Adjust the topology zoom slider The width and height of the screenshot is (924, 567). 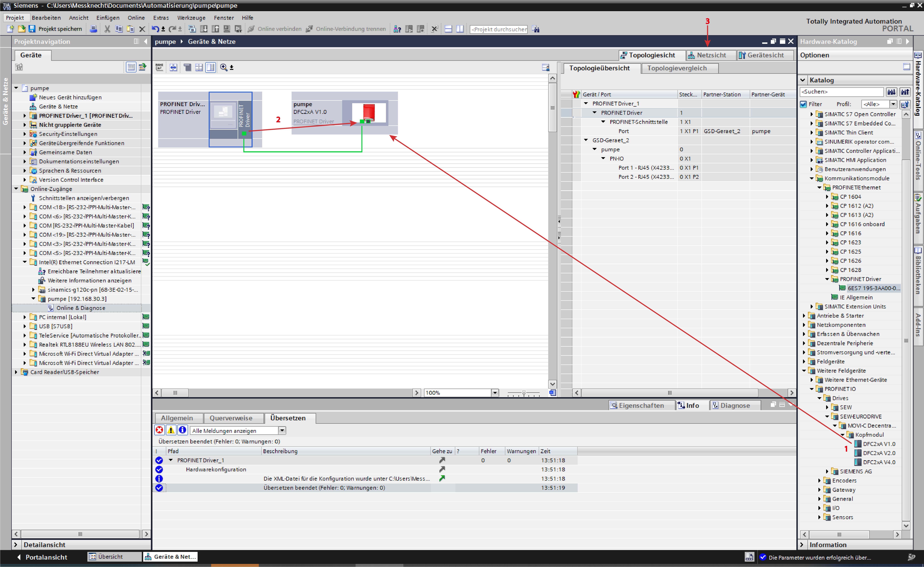click(x=524, y=393)
